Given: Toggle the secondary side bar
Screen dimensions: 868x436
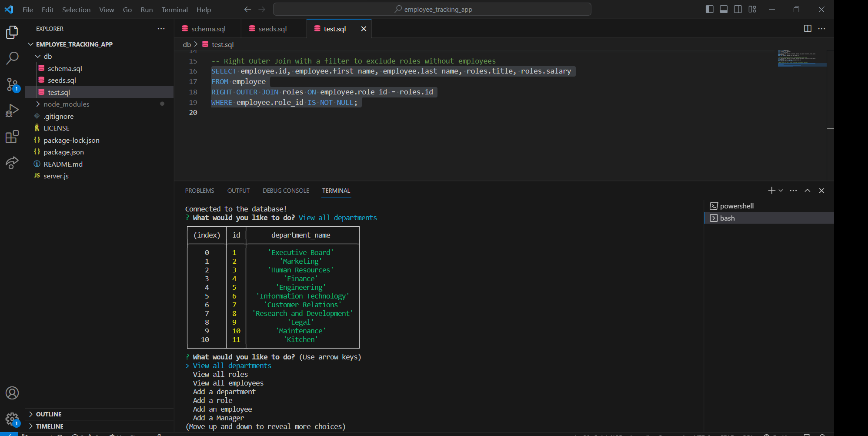Looking at the screenshot, I should [x=738, y=9].
